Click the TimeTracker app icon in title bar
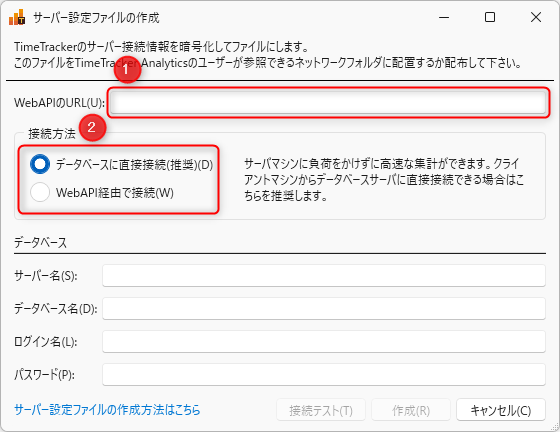560x432 pixels. (17, 17)
